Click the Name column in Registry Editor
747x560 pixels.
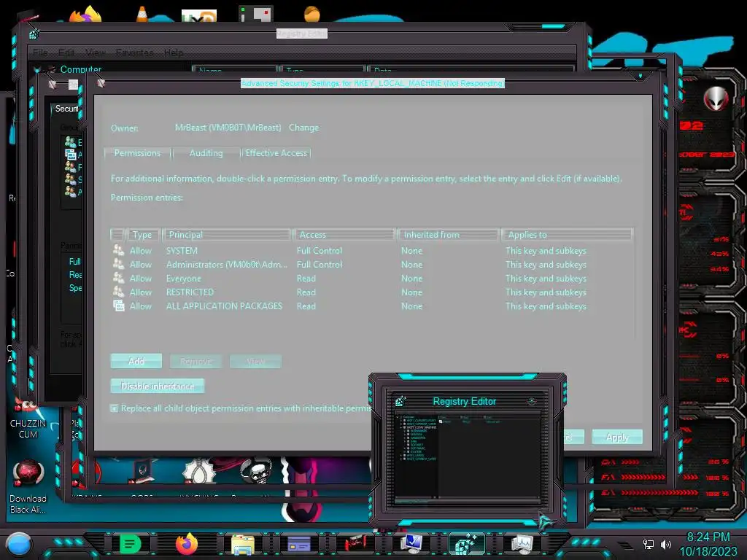[x=234, y=70]
